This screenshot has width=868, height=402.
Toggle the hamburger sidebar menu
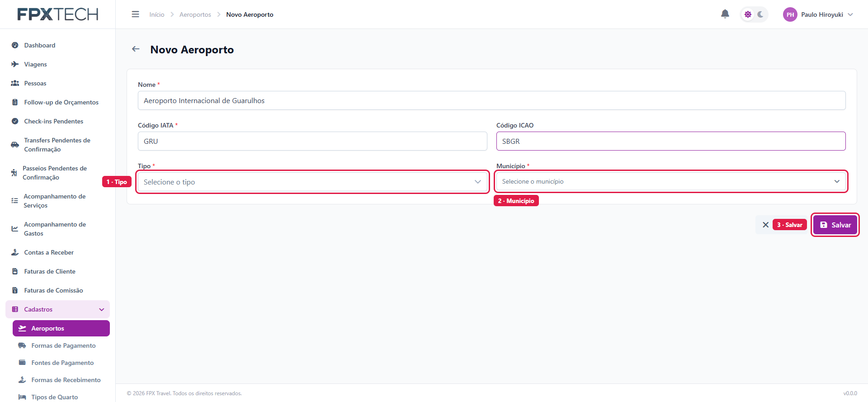click(x=135, y=14)
